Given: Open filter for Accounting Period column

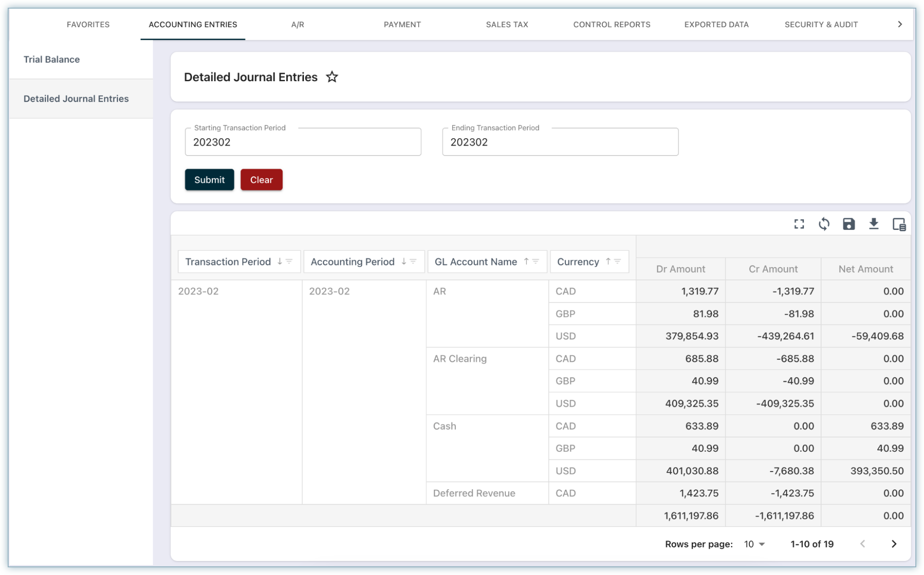Looking at the screenshot, I should tap(413, 262).
